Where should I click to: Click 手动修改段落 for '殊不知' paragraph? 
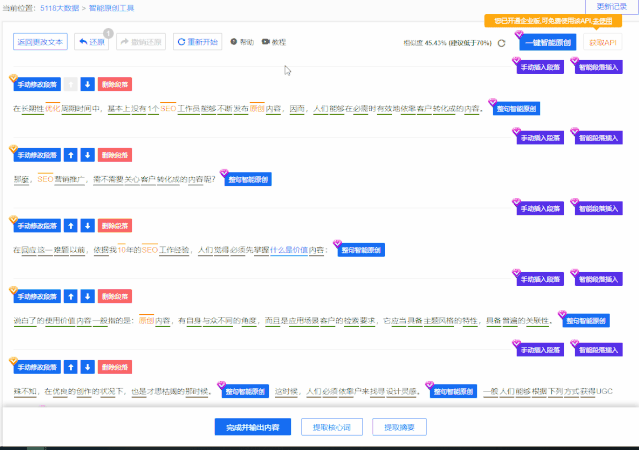coord(37,367)
